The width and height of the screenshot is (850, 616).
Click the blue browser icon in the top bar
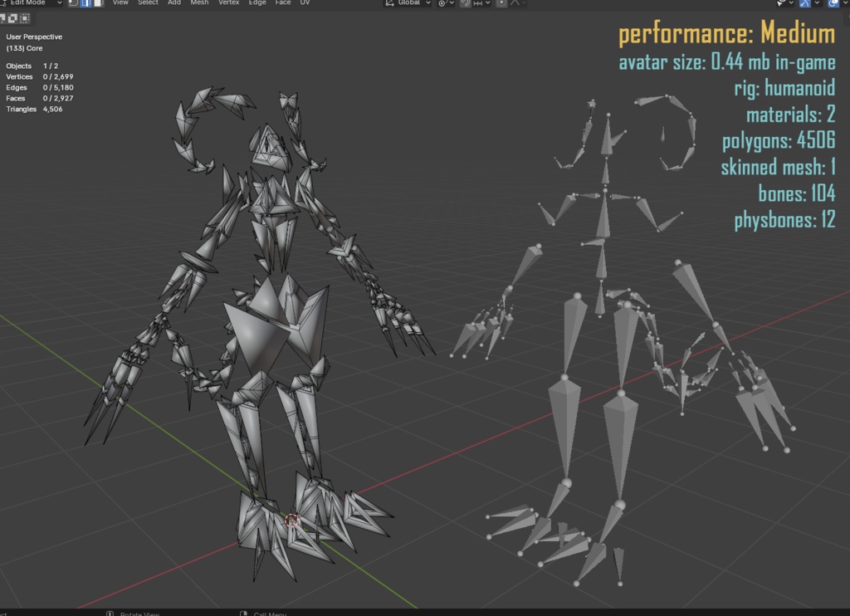point(85,3)
